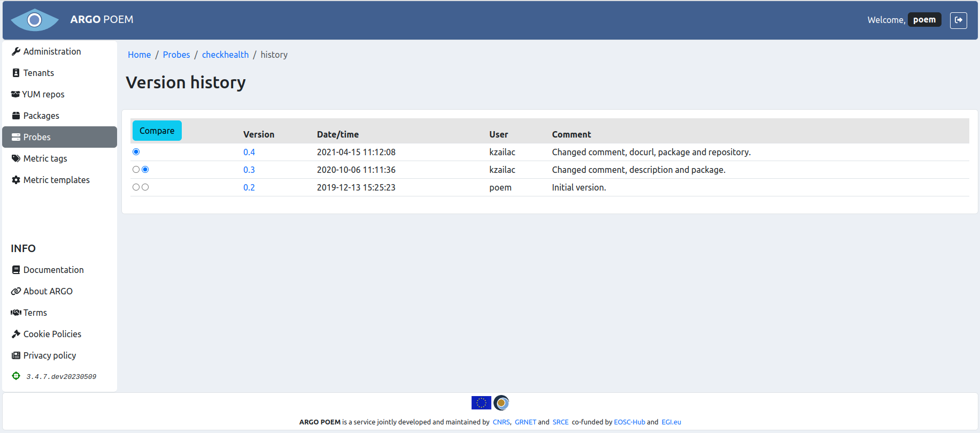Viewport: 980px width, 433px height.
Task: Open the SRCE footer link
Action: 561,422
